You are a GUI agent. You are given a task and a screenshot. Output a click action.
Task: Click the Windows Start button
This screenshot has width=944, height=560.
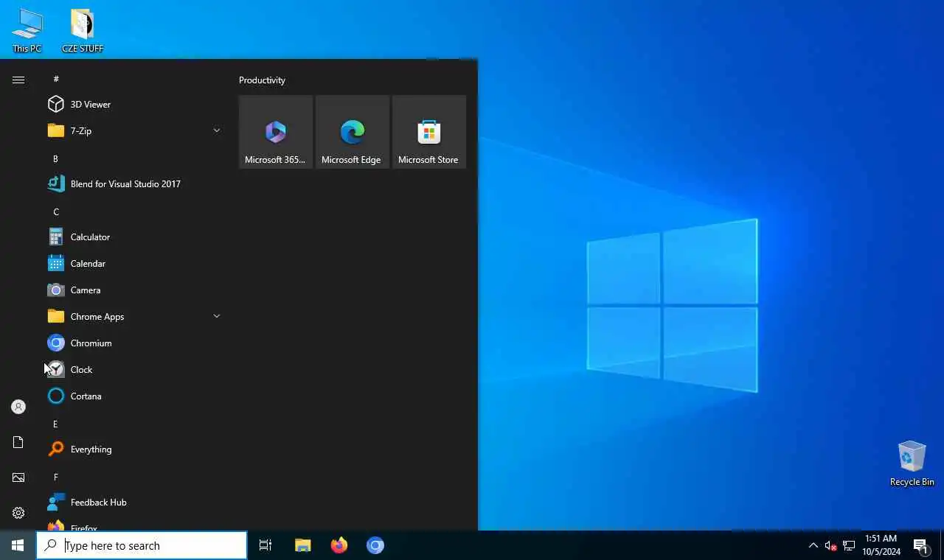18,545
